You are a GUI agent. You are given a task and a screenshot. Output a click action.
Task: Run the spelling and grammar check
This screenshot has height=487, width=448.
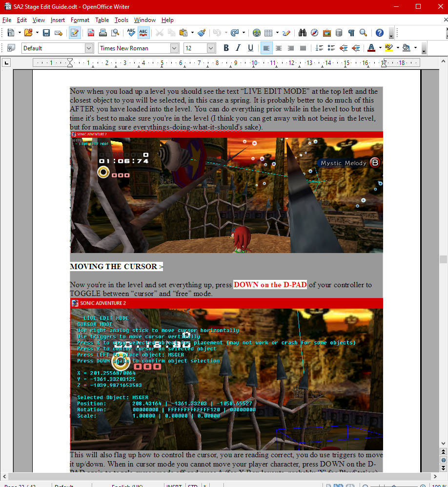131,32
